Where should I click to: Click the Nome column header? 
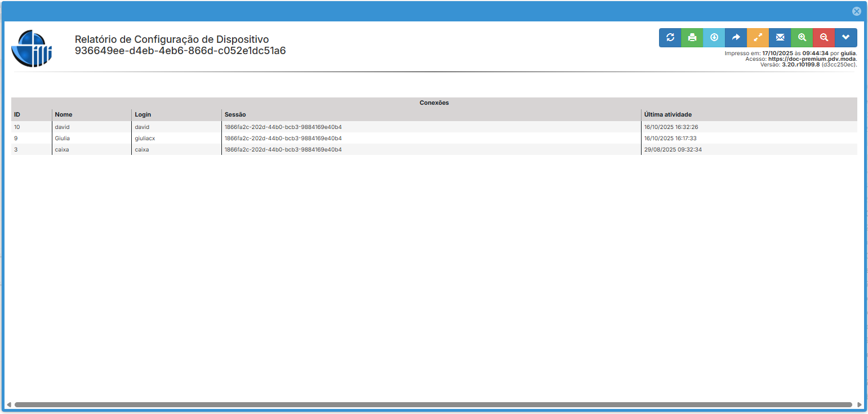[x=64, y=115]
